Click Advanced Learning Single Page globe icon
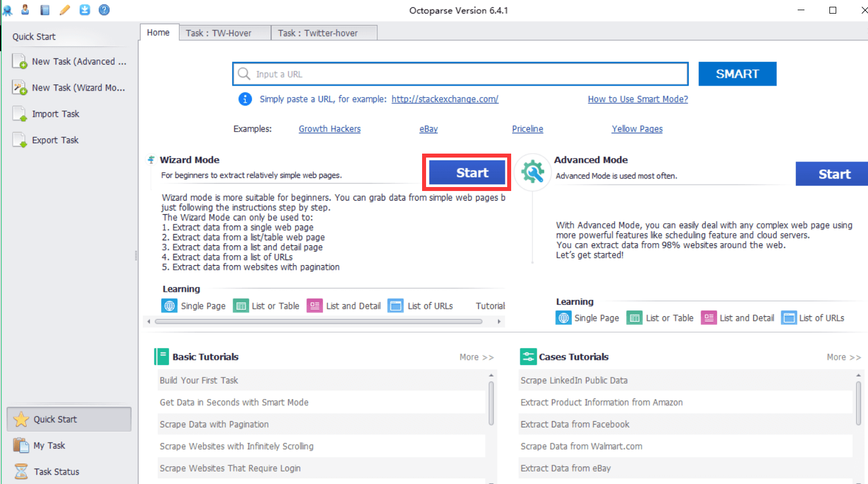Screen dimensions: 868x484 tap(563, 318)
